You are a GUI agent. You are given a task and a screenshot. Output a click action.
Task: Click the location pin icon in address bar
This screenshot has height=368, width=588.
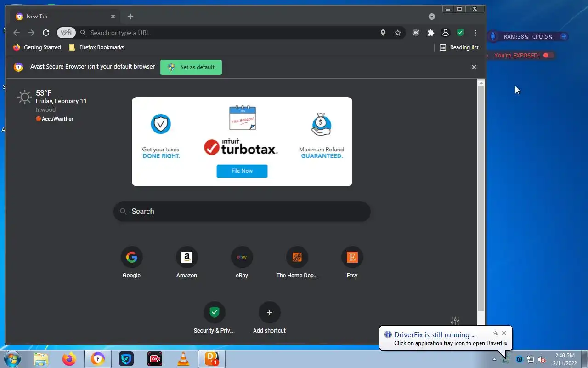click(x=383, y=33)
